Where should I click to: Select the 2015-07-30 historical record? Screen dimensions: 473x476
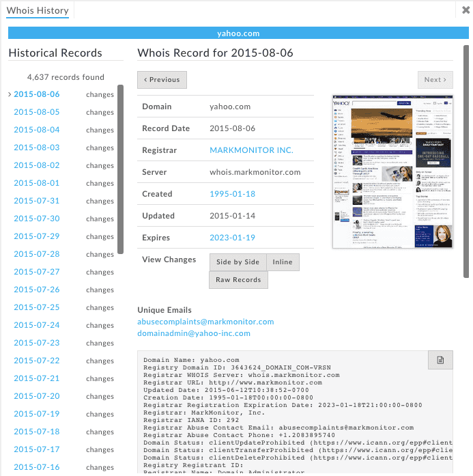(37, 219)
